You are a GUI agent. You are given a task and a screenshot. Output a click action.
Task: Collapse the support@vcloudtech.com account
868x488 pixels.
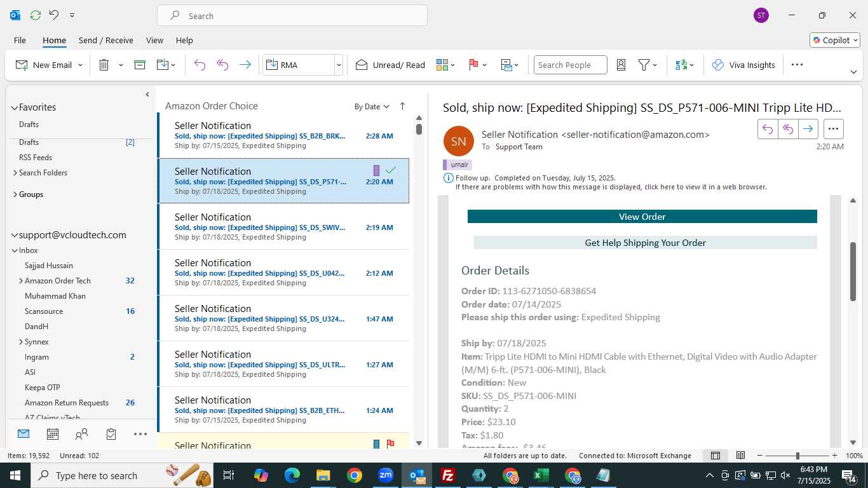[14, 235]
